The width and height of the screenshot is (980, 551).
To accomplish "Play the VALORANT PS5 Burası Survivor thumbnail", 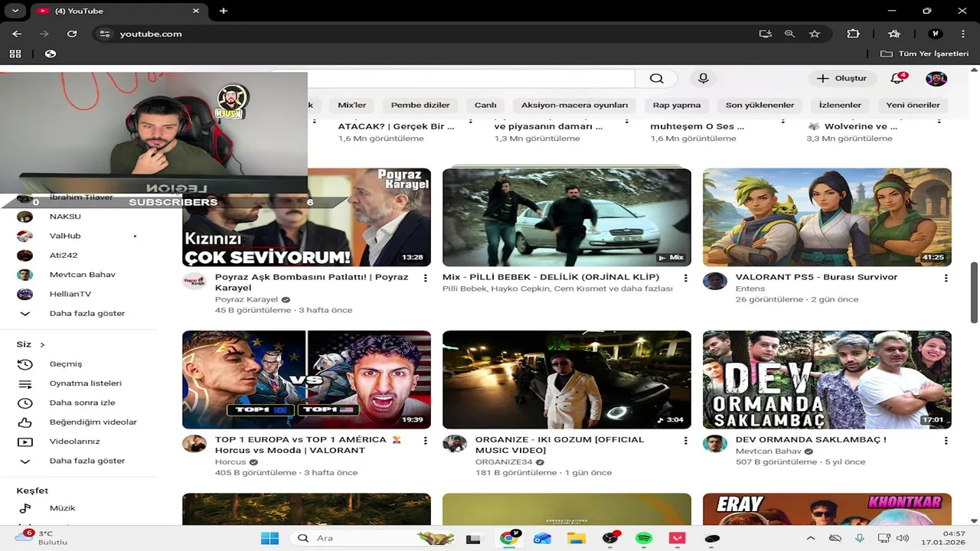I will [827, 217].
